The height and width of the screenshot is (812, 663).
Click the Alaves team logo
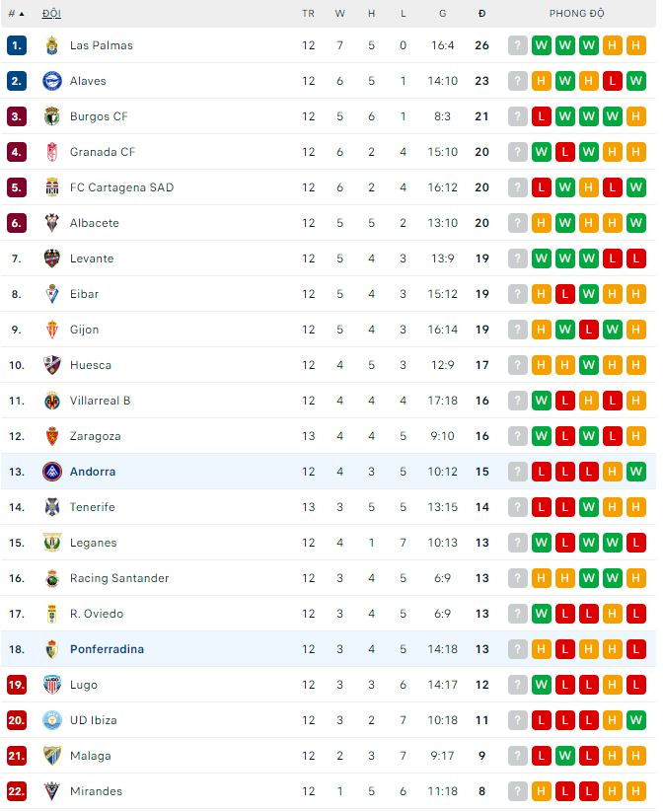(52, 81)
